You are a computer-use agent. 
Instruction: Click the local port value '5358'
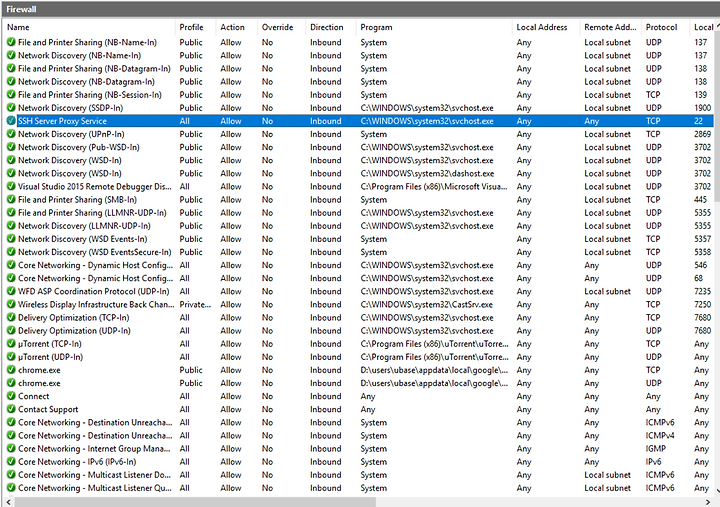coord(703,252)
